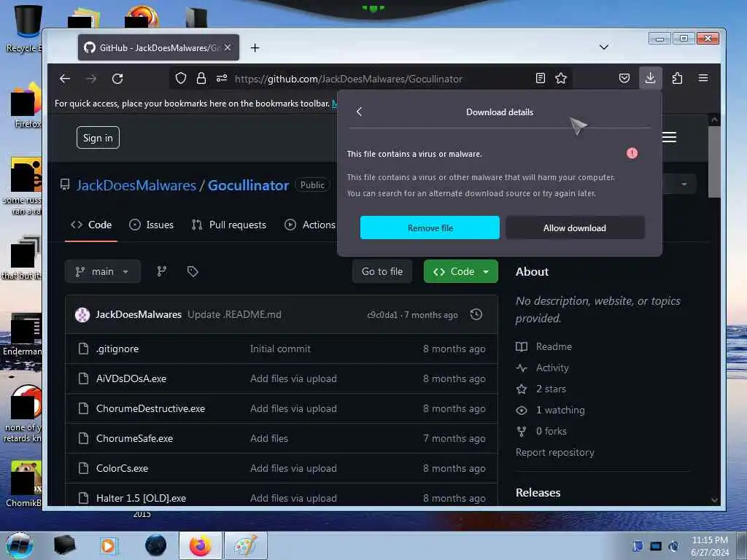Click Allow download button
The width and height of the screenshot is (747, 560).
pos(575,227)
